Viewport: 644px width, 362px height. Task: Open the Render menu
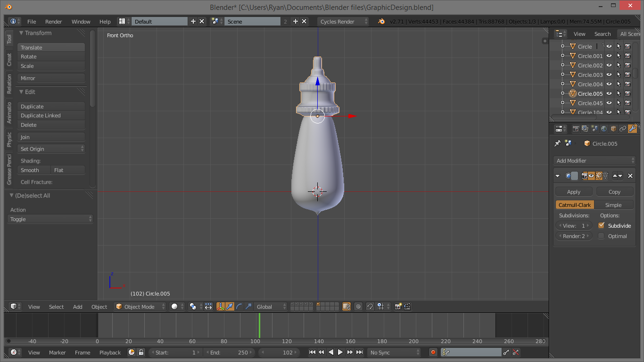[54, 22]
